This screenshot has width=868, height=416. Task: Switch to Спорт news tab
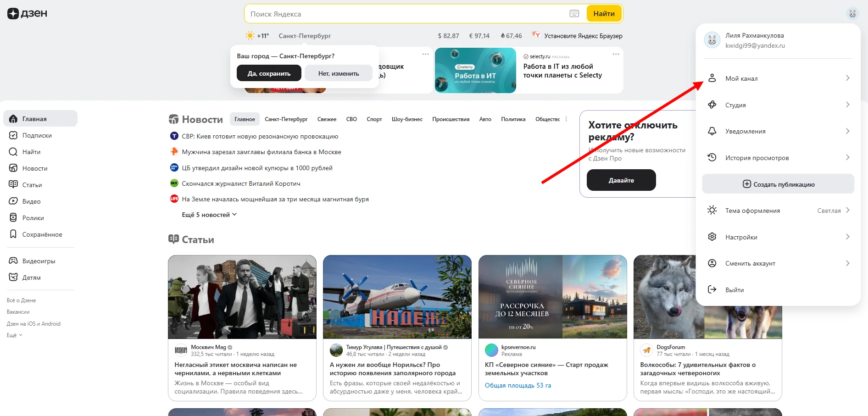pyautogui.click(x=374, y=119)
